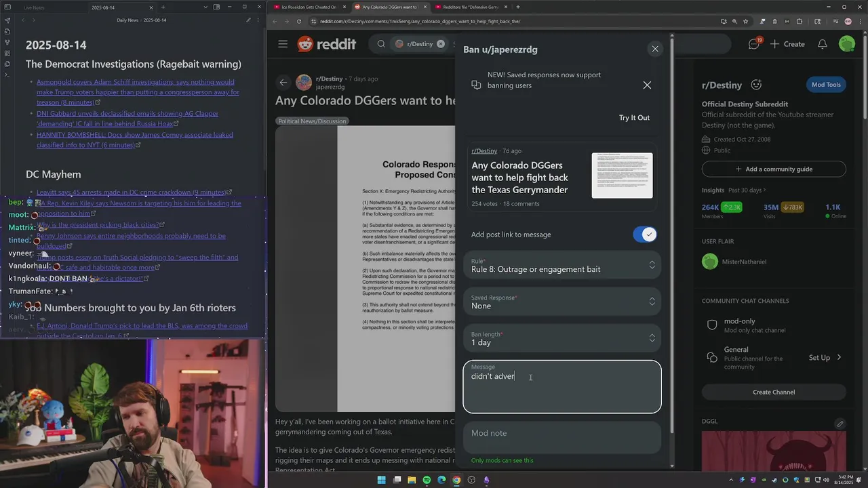Click Try It Out for saved responses
Viewport: 868px width, 488px height.
point(634,118)
